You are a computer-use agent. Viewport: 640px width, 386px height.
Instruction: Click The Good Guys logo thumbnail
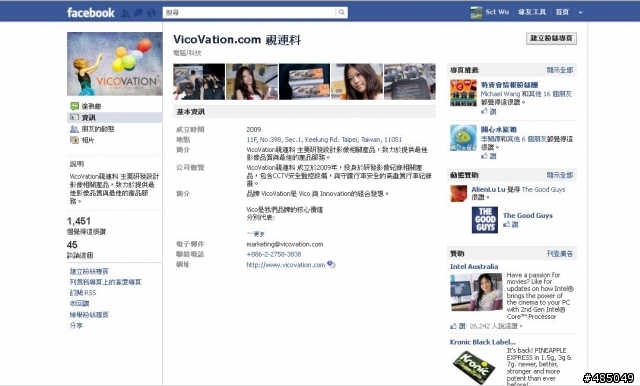click(x=485, y=220)
